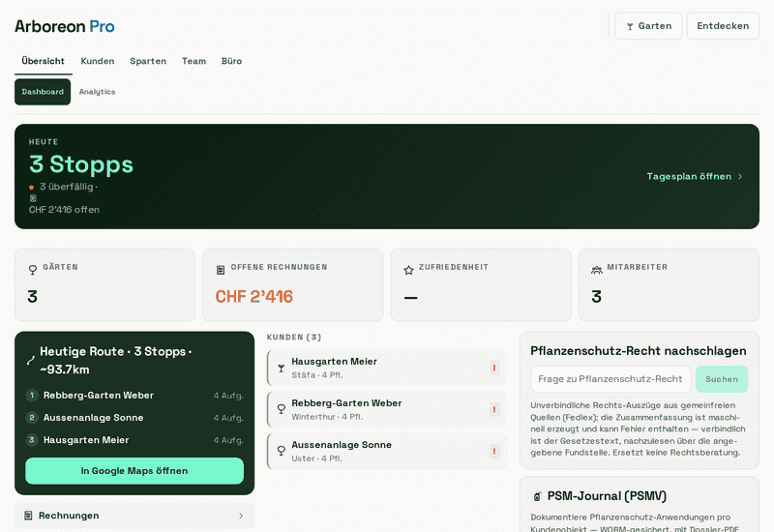Click the Tagesplan öffnen link

coord(695,177)
